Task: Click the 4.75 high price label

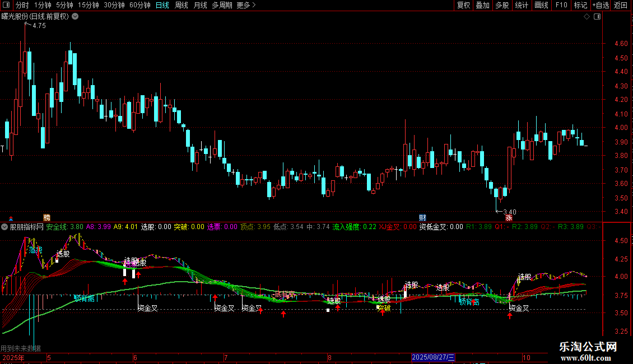Action: (x=39, y=25)
